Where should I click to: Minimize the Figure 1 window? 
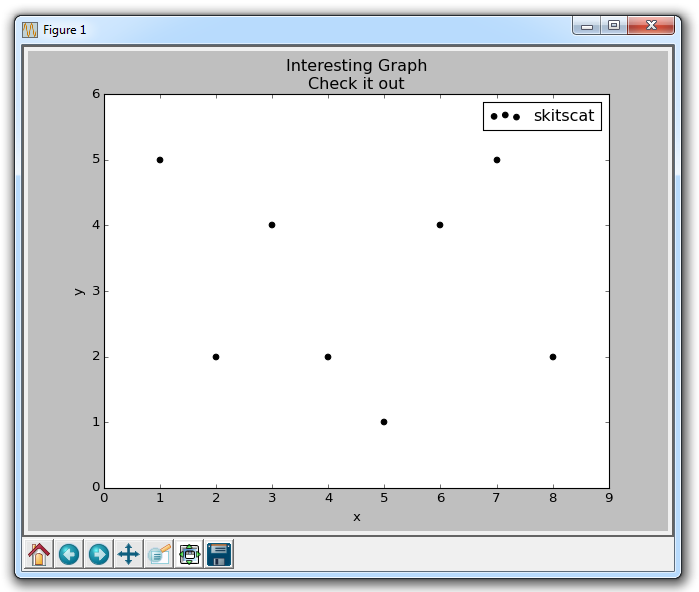587,26
